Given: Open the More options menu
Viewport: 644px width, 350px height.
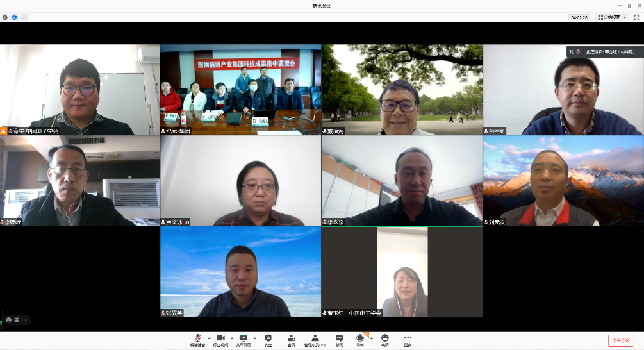Looking at the screenshot, I should click(408, 338).
